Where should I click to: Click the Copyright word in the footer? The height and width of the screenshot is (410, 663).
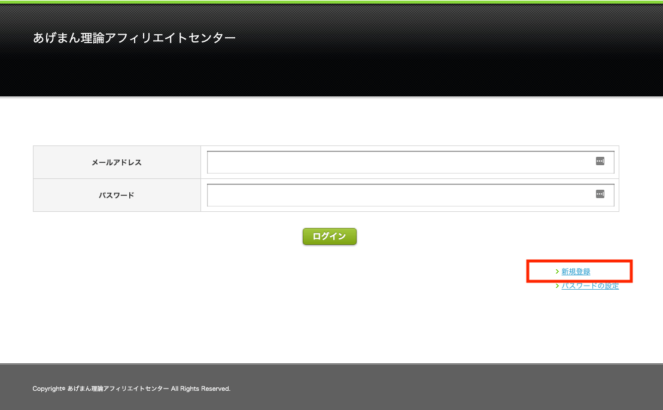click(x=47, y=388)
